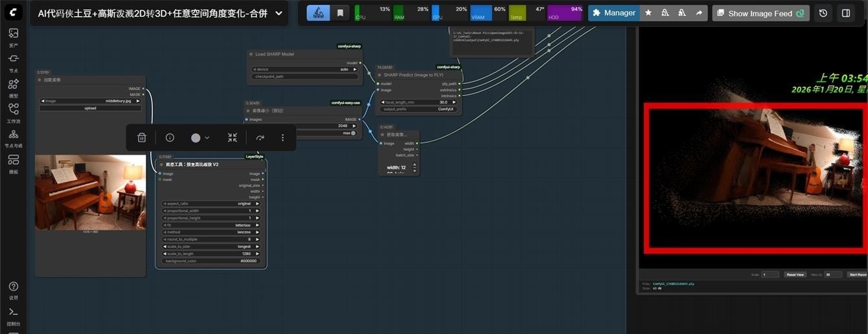Open the Templates tab in the sidebar

14,163
